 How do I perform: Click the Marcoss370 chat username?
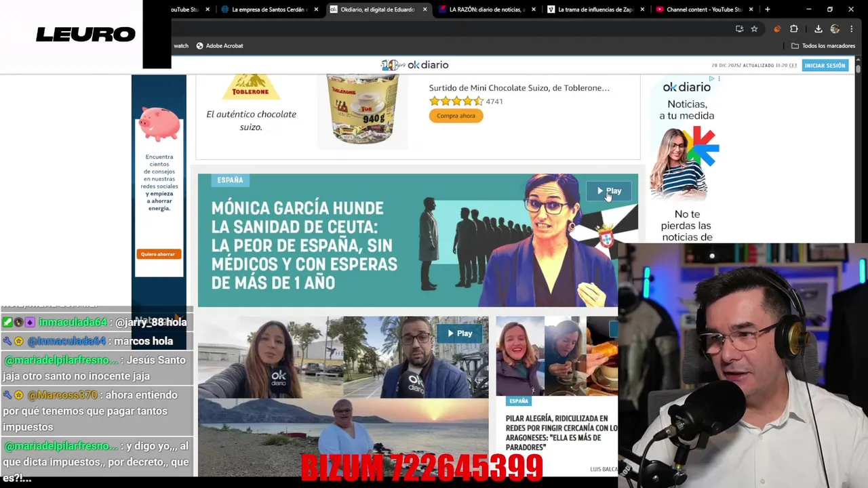(62, 395)
